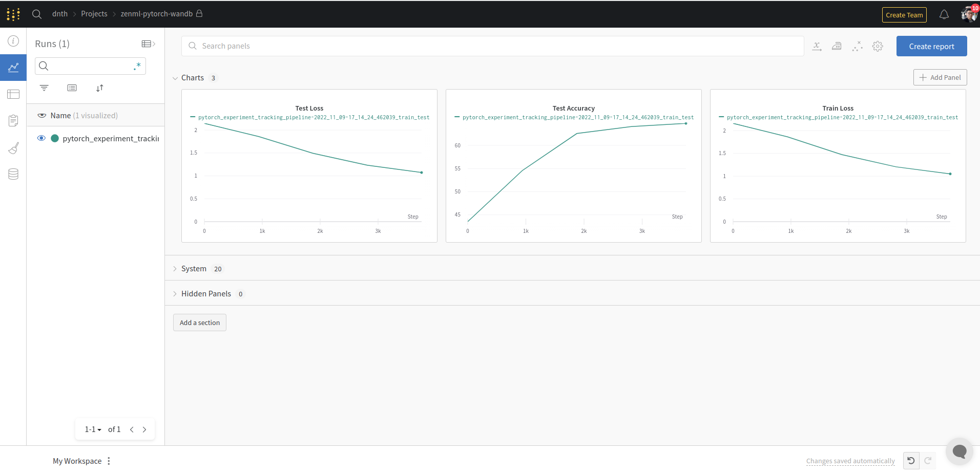This screenshot has width=980, height=474.
Task: Enable regex search in the runs search box
Action: (137, 66)
